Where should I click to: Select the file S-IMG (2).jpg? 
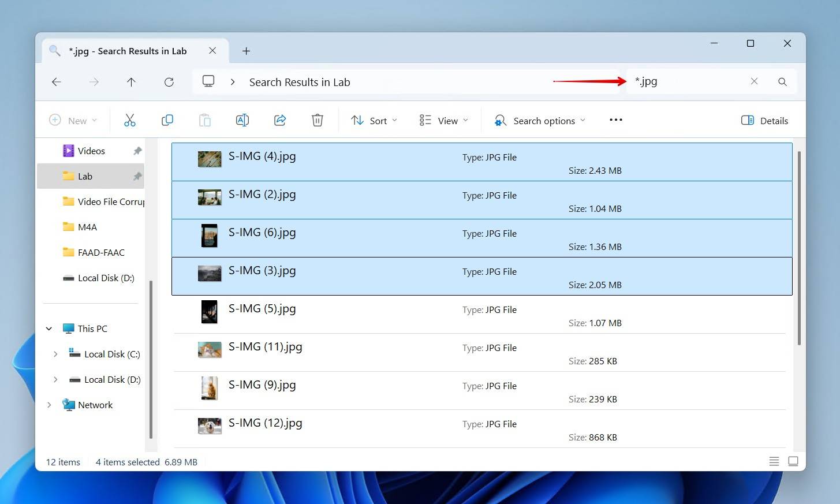click(481, 200)
